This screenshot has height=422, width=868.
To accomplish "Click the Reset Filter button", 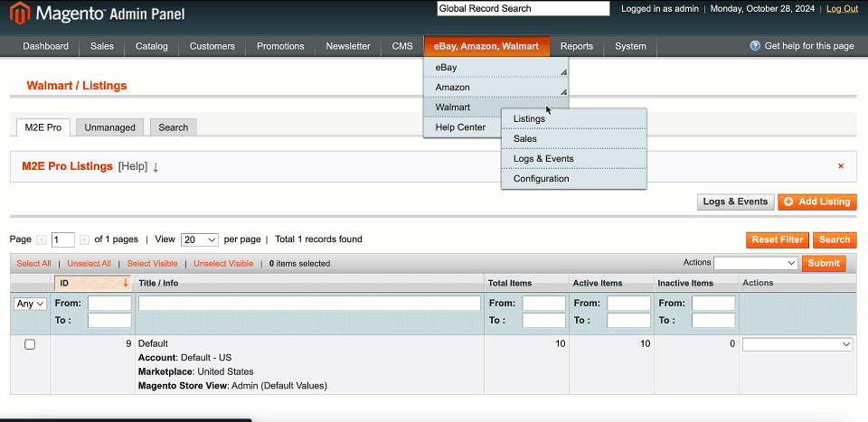I will point(777,239).
